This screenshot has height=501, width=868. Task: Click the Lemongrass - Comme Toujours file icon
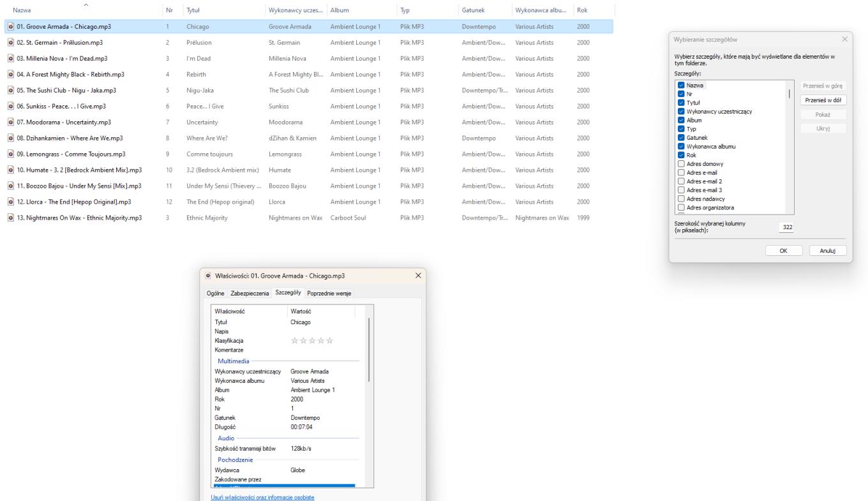pos(11,154)
